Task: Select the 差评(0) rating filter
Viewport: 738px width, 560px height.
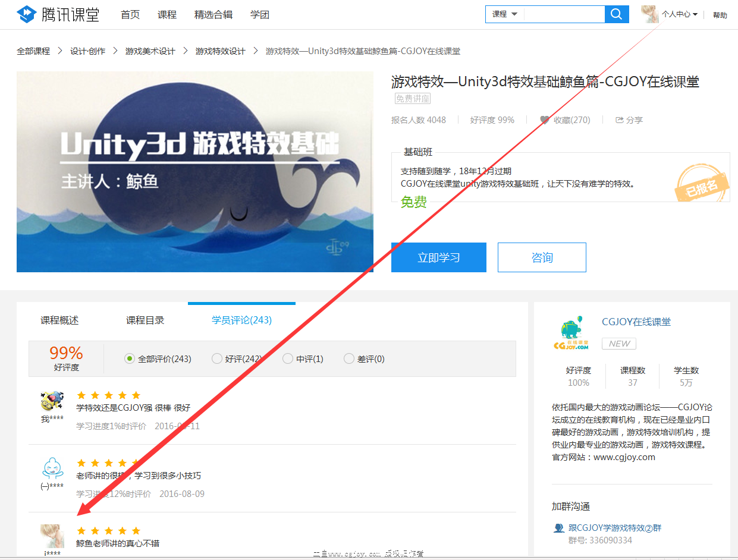Action: click(x=349, y=358)
